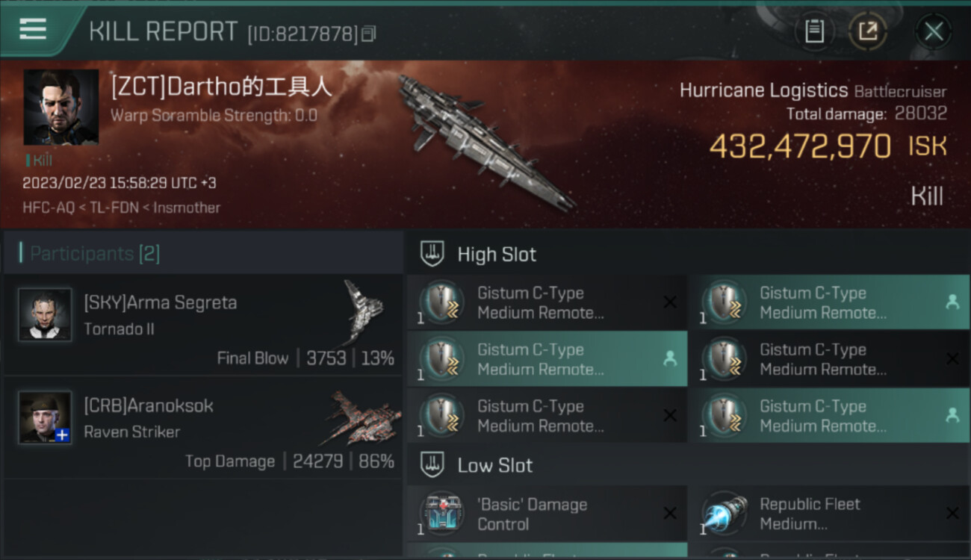Close the kill report window
971x560 pixels.
click(x=933, y=31)
